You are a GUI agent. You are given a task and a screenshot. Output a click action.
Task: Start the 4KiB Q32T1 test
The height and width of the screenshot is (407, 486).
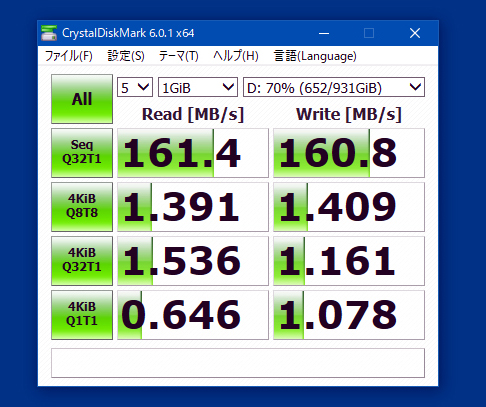pyautogui.click(x=82, y=261)
